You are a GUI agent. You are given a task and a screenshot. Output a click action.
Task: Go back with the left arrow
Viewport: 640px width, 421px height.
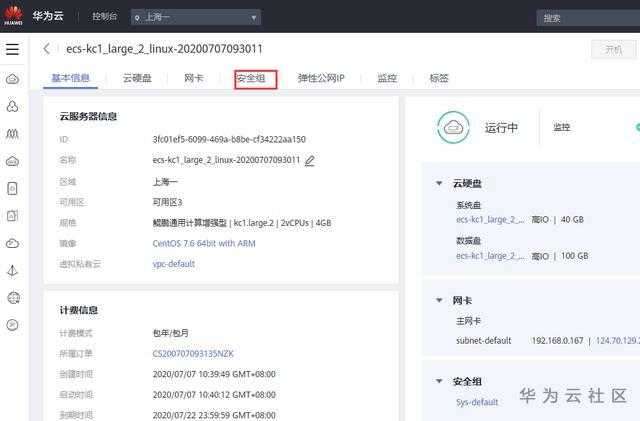point(47,49)
